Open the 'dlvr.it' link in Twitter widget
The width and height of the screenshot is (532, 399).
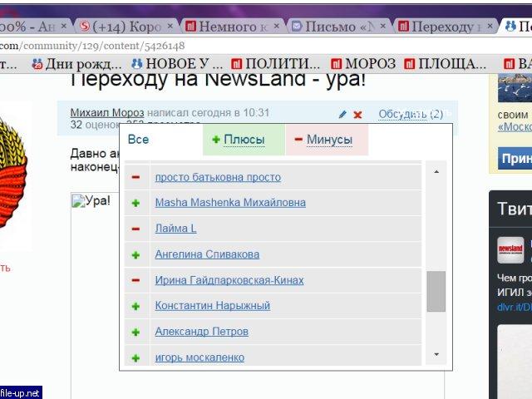coord(515,307)
